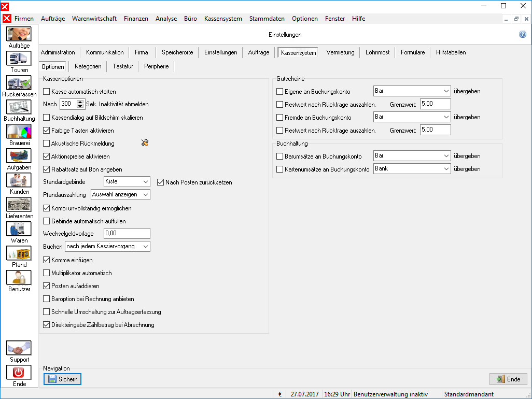
Task: Open the Benutzer padlock icon
Action: coord(19,278)
